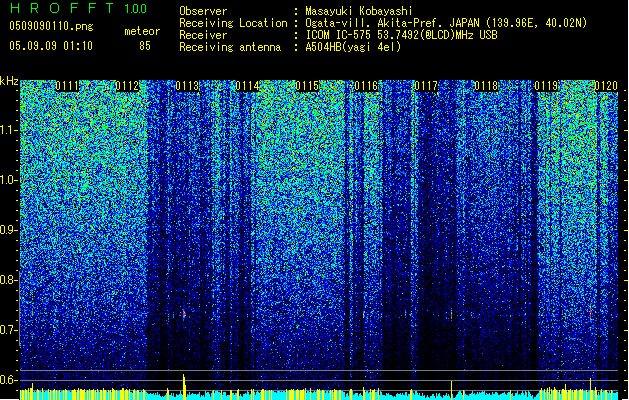
Task: Click the meteor echo mark below 0117
Action: coord(452,314)
